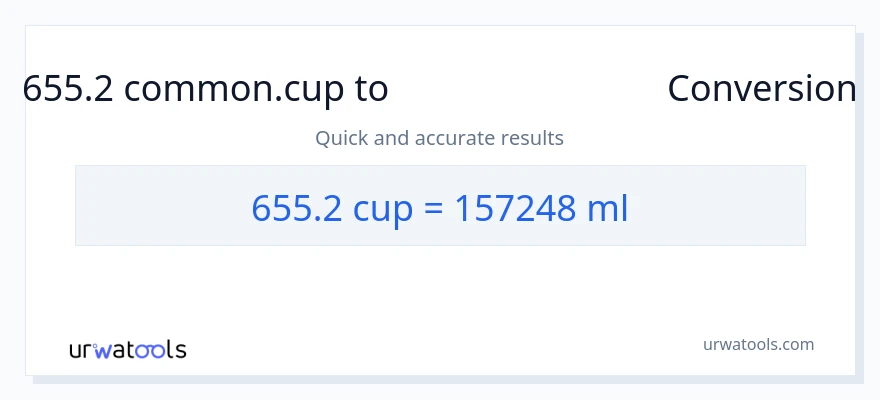
Task: Click the '157248' value in the result
Action: pyautogui.click(x=516, y=207)
